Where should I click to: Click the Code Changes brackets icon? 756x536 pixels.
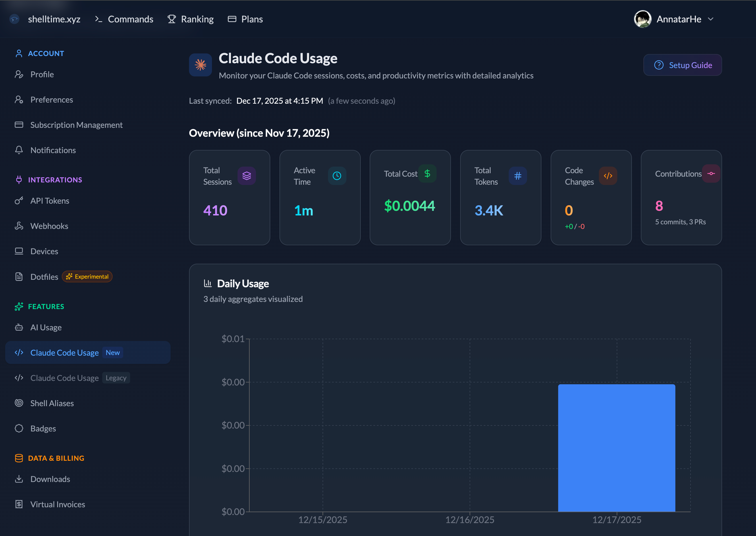click(607, 176)
